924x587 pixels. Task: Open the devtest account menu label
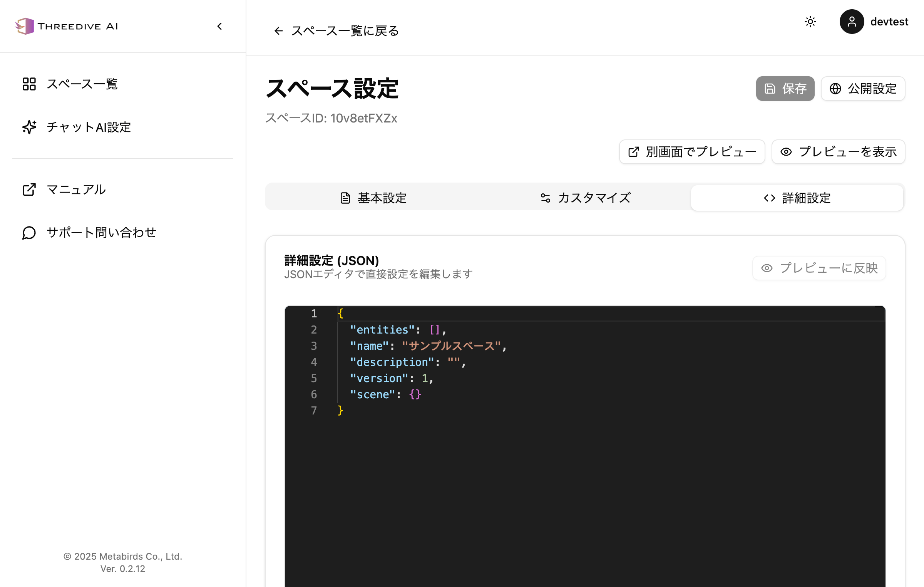point(889,22)
